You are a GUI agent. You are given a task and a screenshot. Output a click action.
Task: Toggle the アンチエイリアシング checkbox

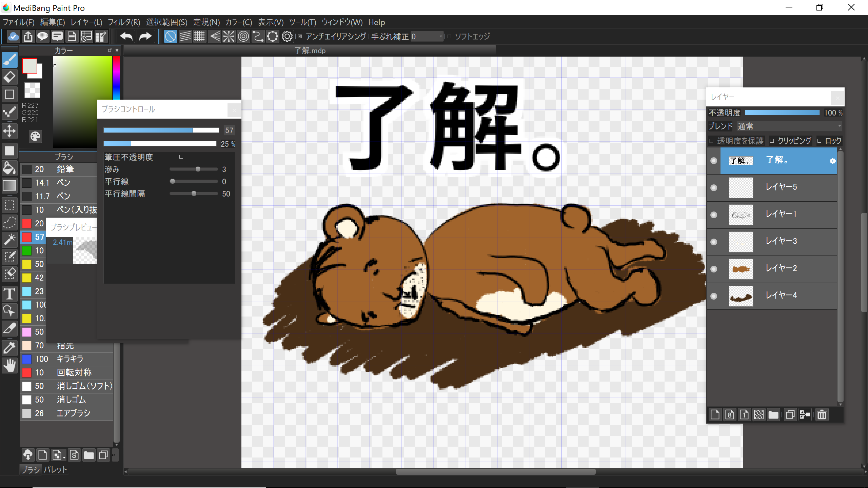tap(300, 37)
